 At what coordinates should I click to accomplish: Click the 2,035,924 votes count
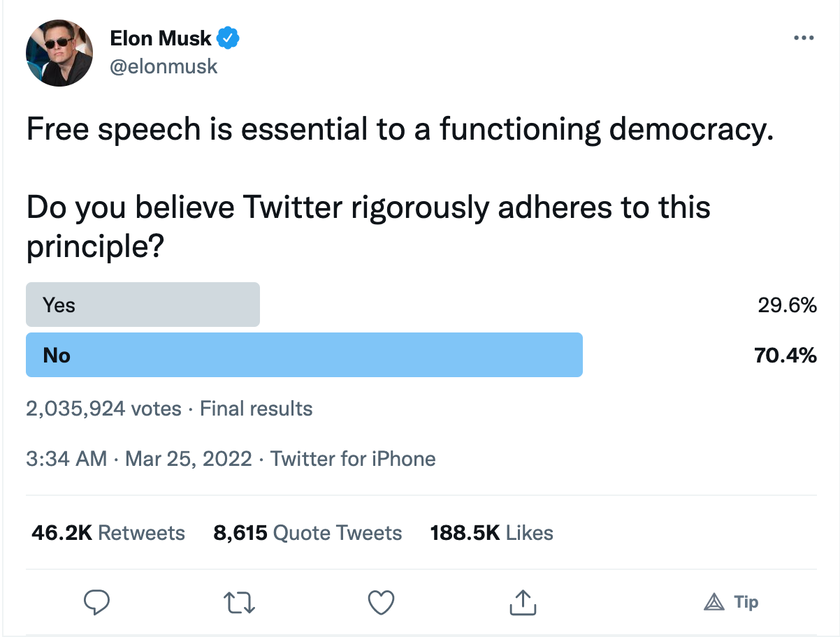(103, 408)
